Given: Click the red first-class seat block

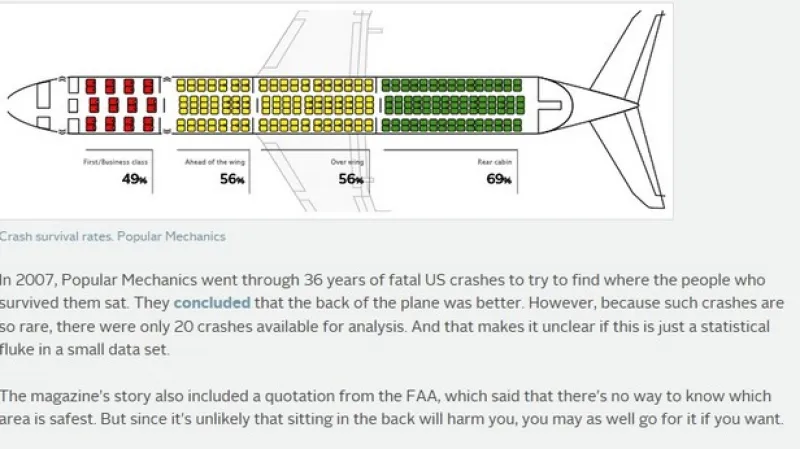Looking at the screenshot, I should (121, 104).
